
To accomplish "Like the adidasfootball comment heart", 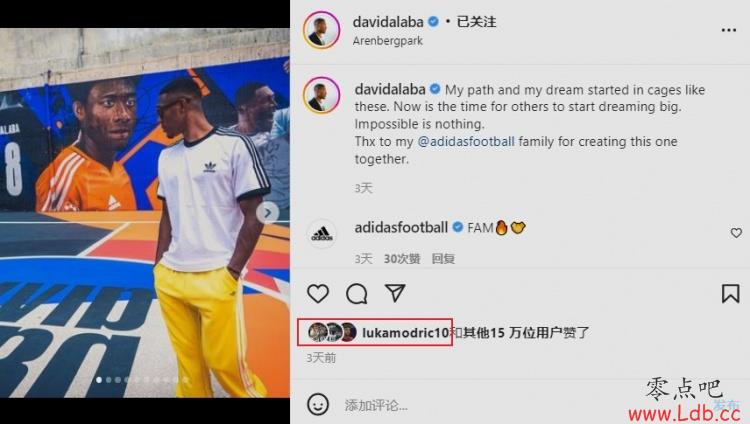I will pyautogui.click(x=736, y=233).
